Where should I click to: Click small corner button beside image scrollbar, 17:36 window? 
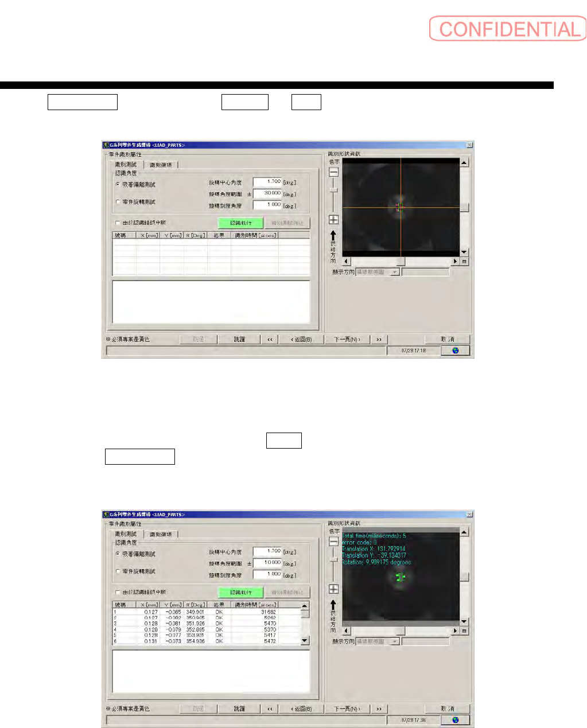click(464, 631)
